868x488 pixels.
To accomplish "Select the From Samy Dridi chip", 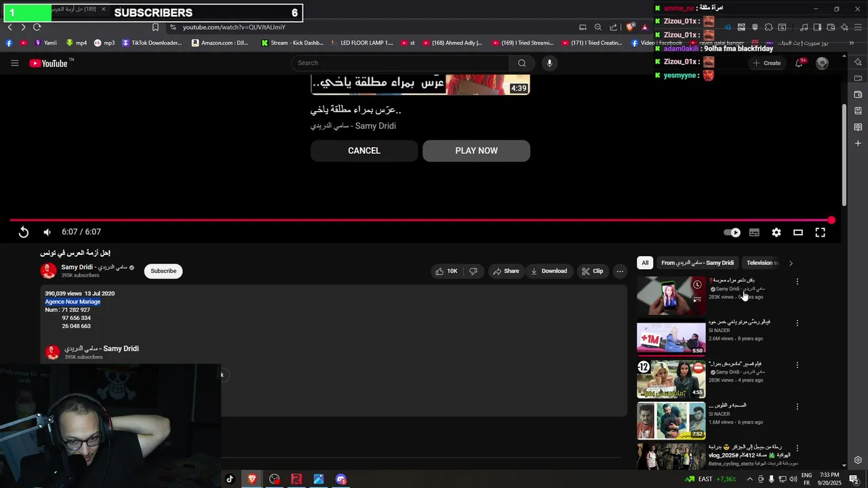I will [x=697, y=263].
